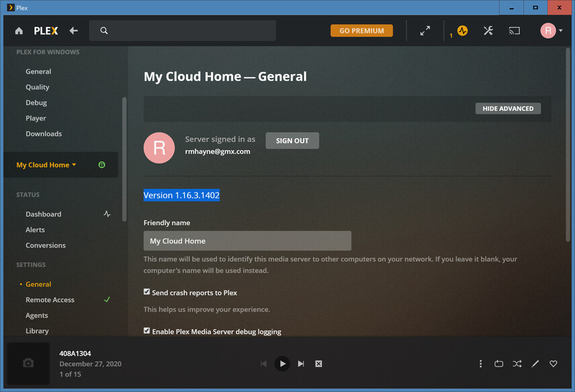Screen dimensions: 575x392
Task: Open General under Plex for Windows
Action: pos(38,71)
